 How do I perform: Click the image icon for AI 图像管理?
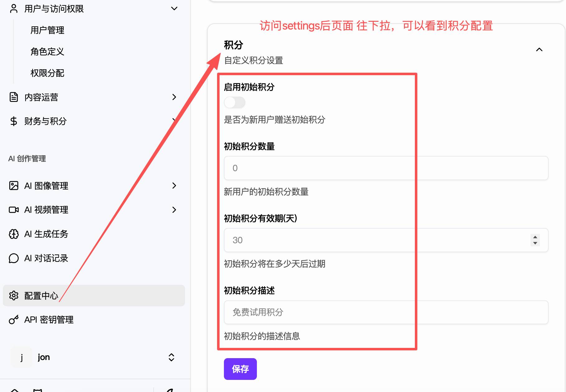pyautogui.click(x=14, y=186)
